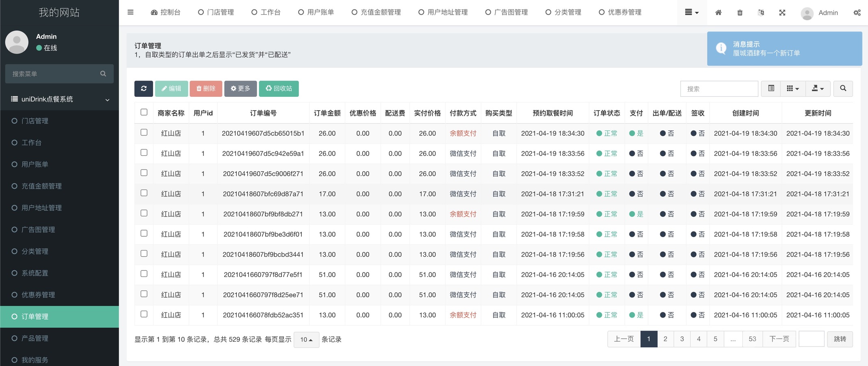868x366 pixels.
Task: Click the 回收站 recycle bin button
Action: (279, 89)
